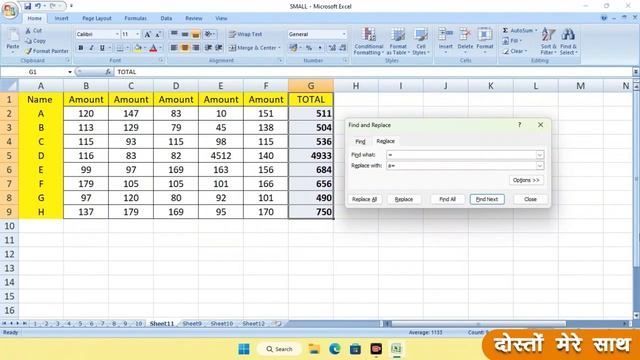Image resolution: width=640 pixels, height=360 pixels.
Task: Click the Paste icon
Action: pyautogui.click(x=13, y=36)
